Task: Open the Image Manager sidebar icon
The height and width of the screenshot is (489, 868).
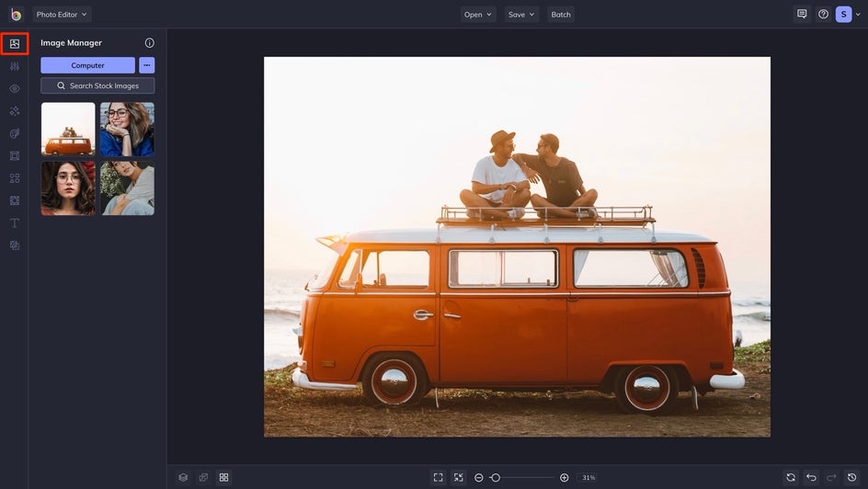Action: coord(15,44)
